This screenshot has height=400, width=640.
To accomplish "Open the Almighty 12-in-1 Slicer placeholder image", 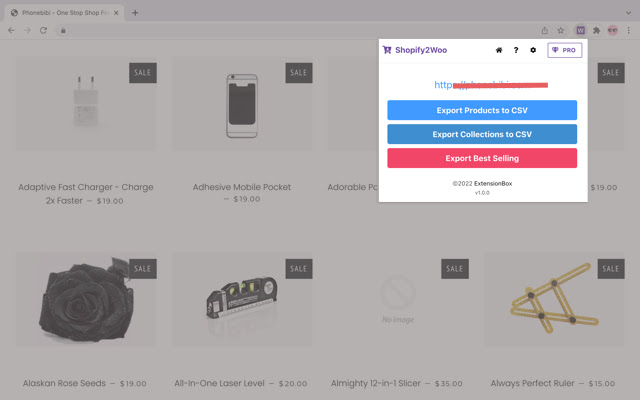I will (x=398, y=300).
